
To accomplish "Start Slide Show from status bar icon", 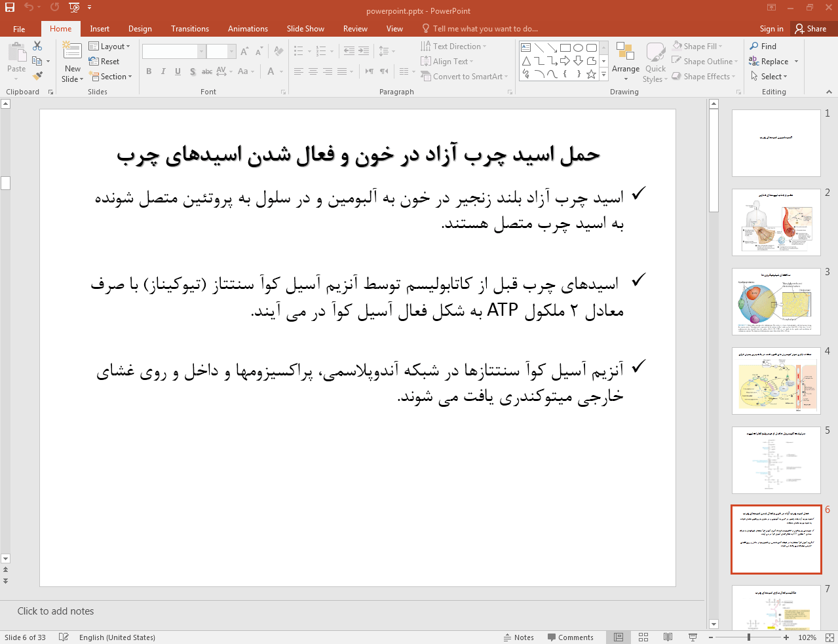I will point(693,637).
